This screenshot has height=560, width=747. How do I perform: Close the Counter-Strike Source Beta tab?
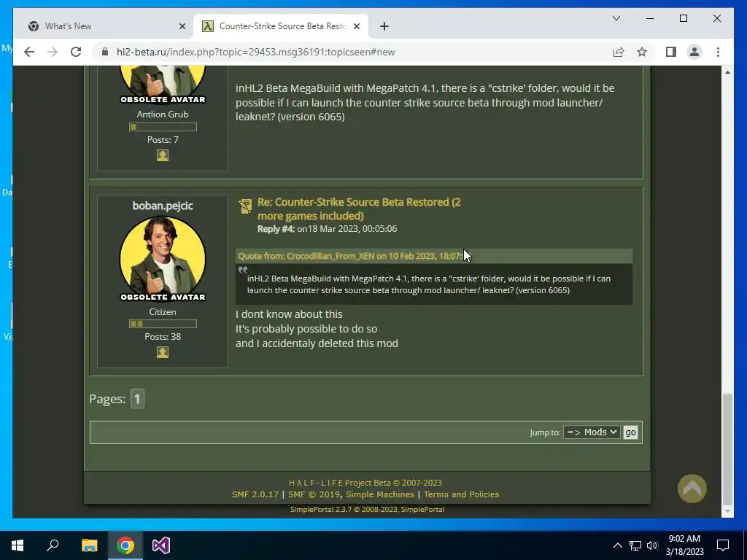tap(357, 26)
